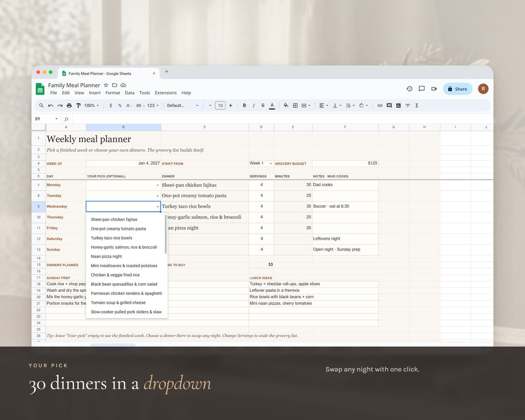Open text wrapping dropdown
This screenshot has height=420, width=525.
point(350,106)
